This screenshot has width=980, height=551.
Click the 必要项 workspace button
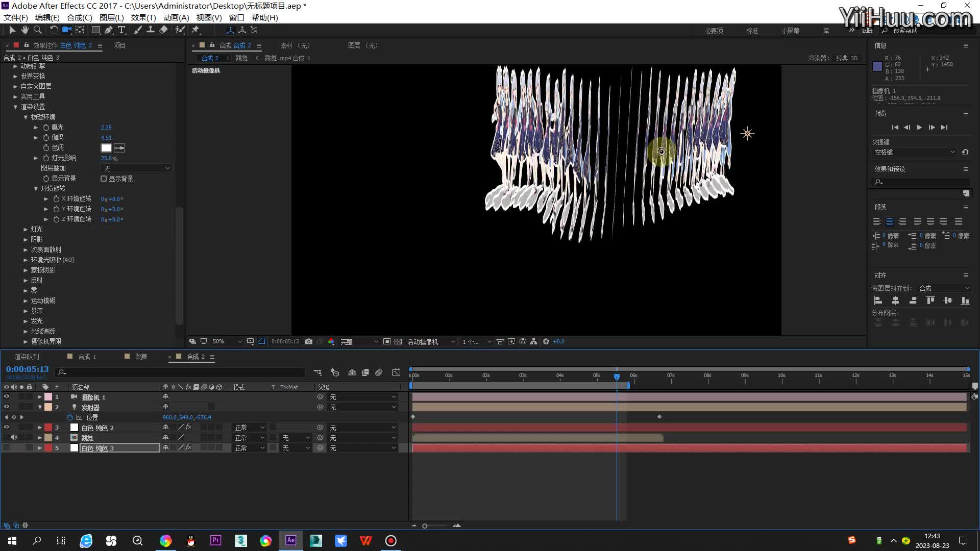click(714, 31)
